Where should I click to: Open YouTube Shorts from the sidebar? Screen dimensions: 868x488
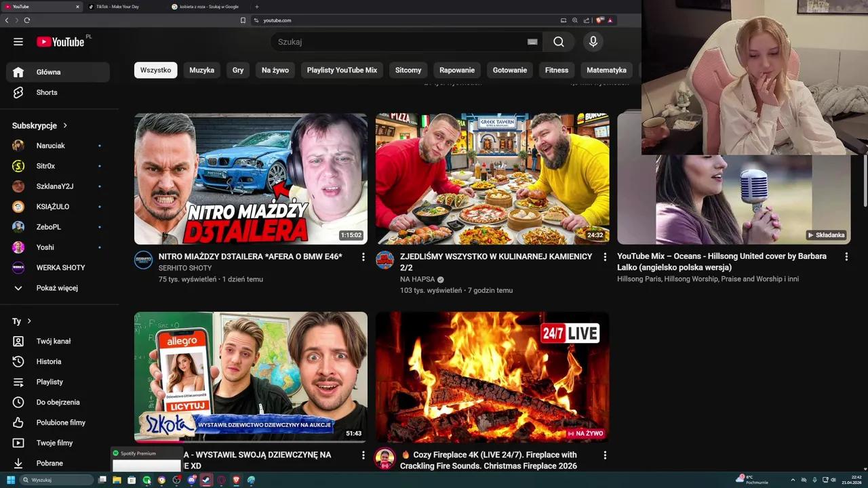46,92
